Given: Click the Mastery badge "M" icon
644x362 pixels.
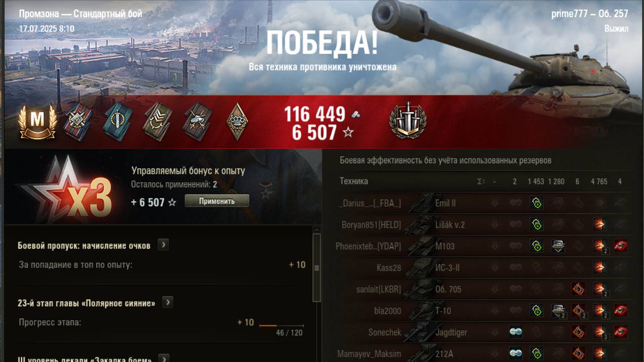Looking at the screenshot, I should coord(37,122).
